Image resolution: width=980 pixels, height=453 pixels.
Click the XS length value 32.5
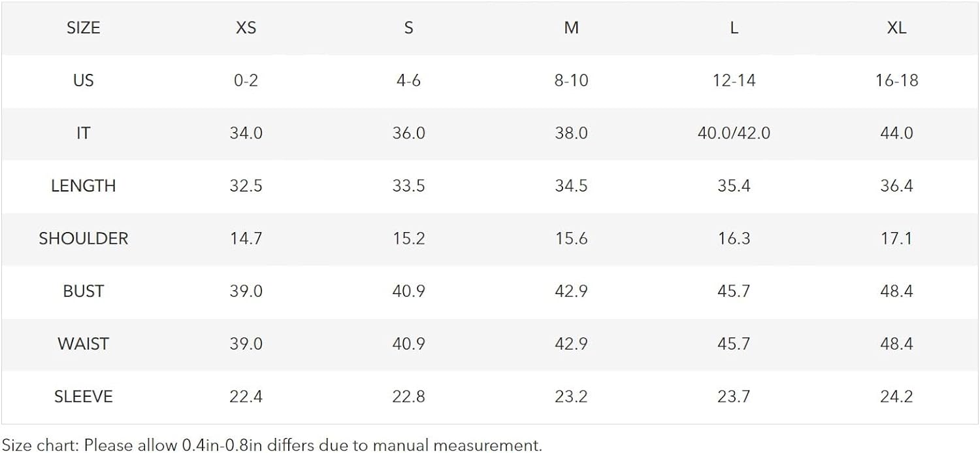click(x=246, y=186)
